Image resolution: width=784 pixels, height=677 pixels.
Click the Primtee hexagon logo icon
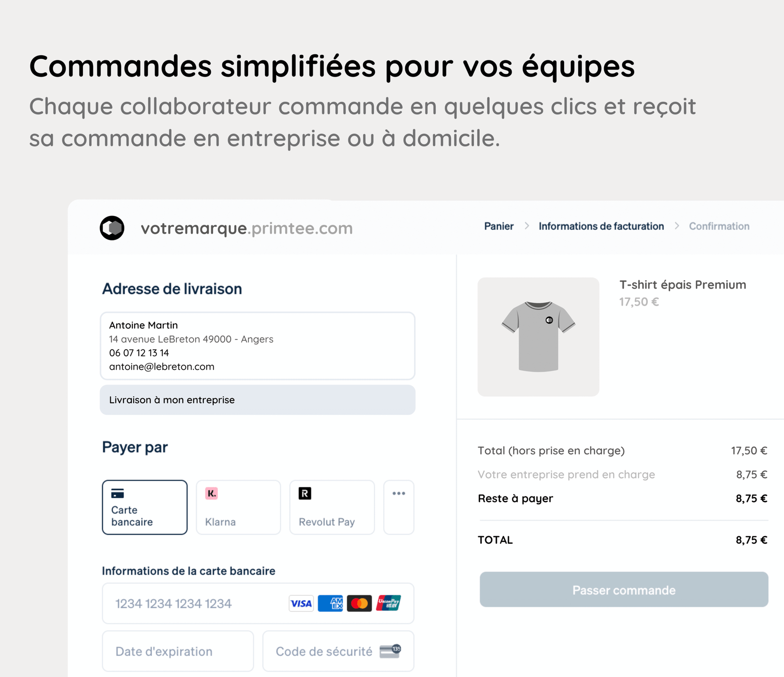point(112,228)
